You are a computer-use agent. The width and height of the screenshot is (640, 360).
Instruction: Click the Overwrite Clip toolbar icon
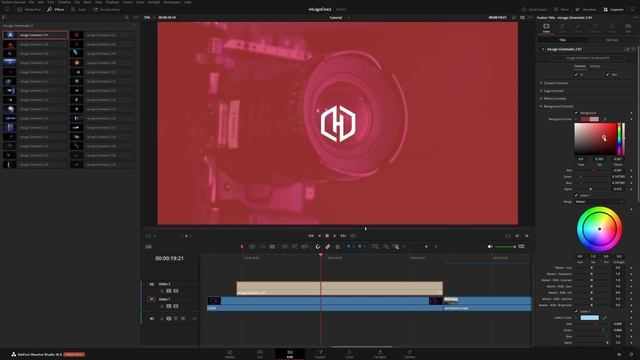click(x=295, y=247)
